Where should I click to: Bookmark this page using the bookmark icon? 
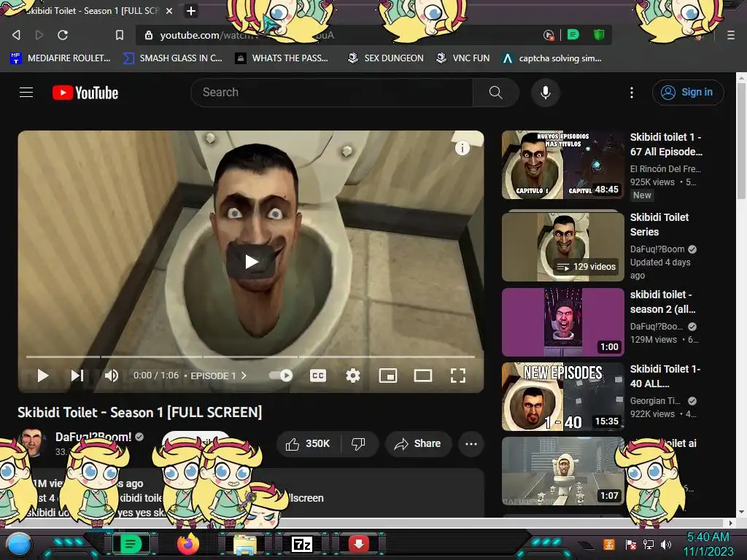[120, 35]
